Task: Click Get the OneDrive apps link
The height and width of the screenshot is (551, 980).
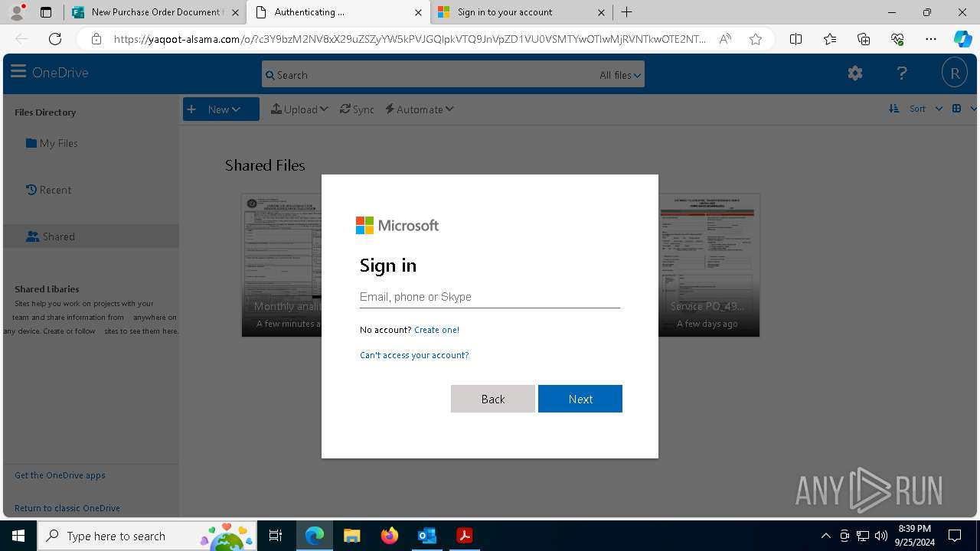Action: 60,475
